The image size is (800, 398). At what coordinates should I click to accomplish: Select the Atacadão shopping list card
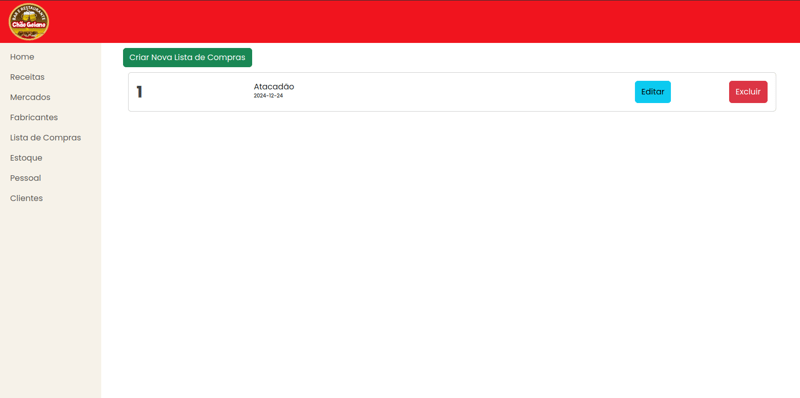point(452,92)
